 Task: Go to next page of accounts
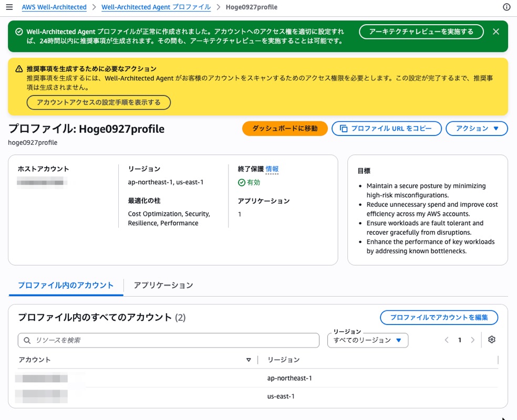tap(472, 340)
